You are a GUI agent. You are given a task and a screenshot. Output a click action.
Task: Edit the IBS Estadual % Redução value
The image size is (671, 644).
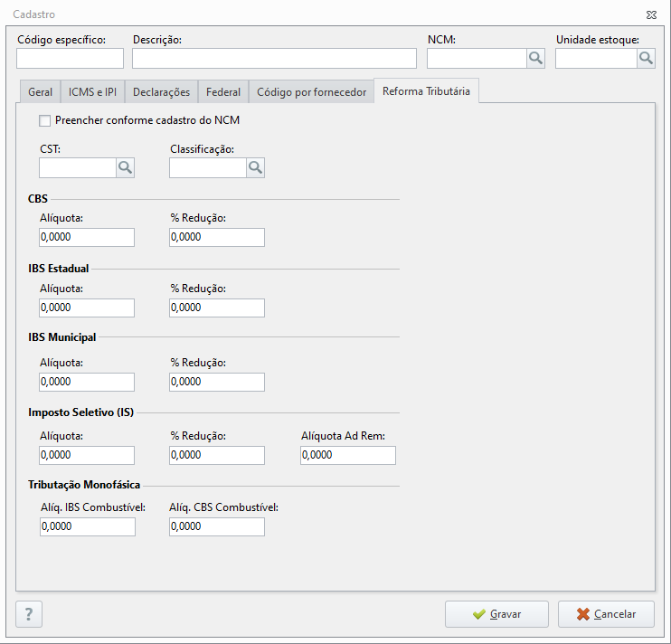(217, 308)
